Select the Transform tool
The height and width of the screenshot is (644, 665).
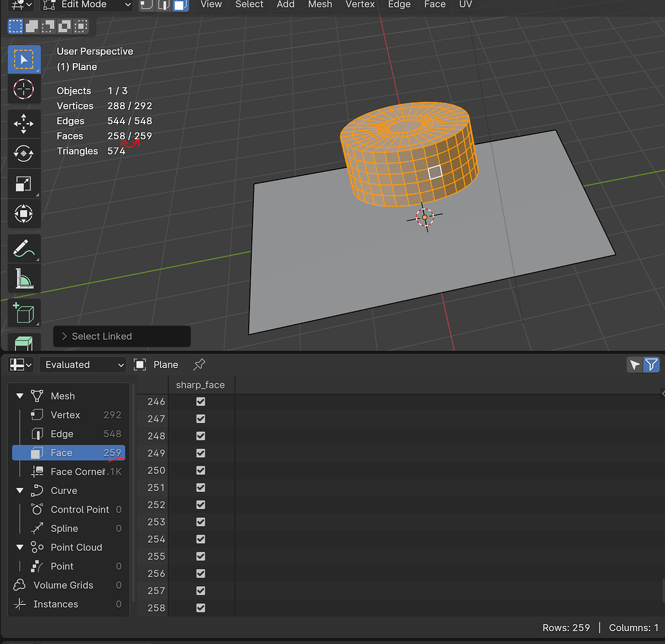tap(24, 214)
